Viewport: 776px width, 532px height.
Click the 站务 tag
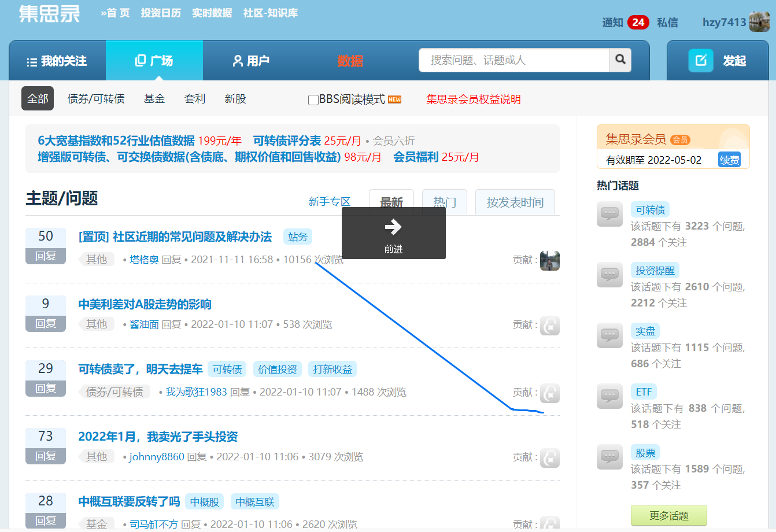(x=298, y=237)
